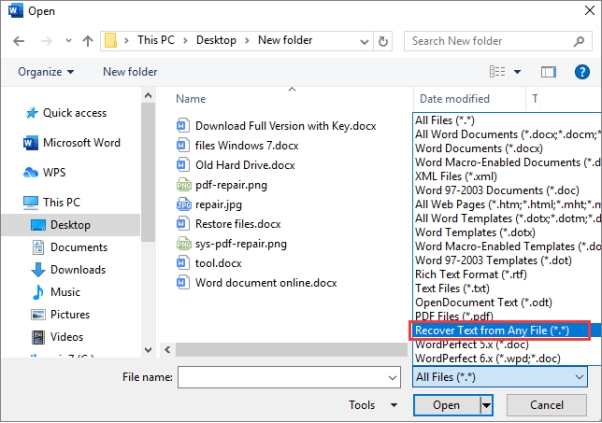The image size is (602, 423).
Task: Click the help question mark icon
Action: point(579,72)
